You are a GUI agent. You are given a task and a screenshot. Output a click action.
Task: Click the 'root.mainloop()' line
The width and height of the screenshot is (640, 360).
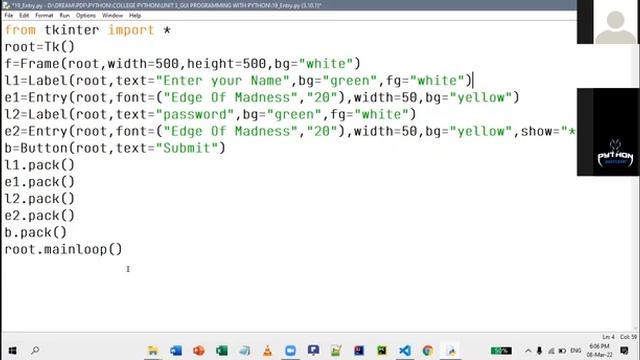click(x=63, y=249)
